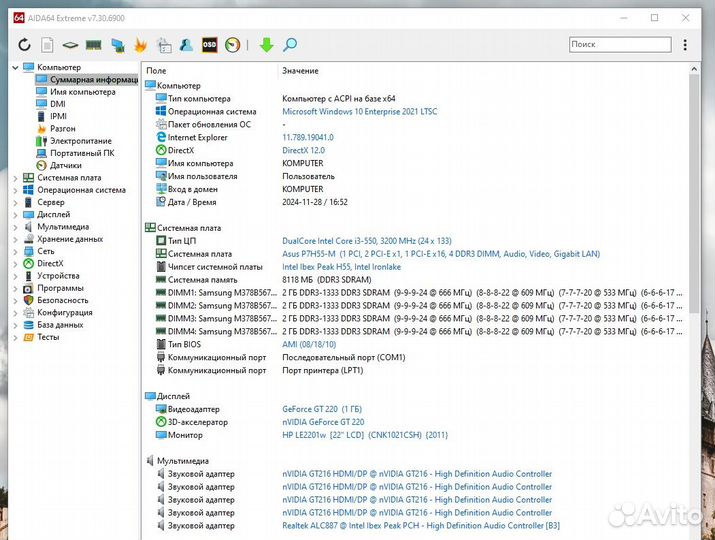Click the Значение column header
This screenshot has height=540, width=715.
(x=300, y=71)
